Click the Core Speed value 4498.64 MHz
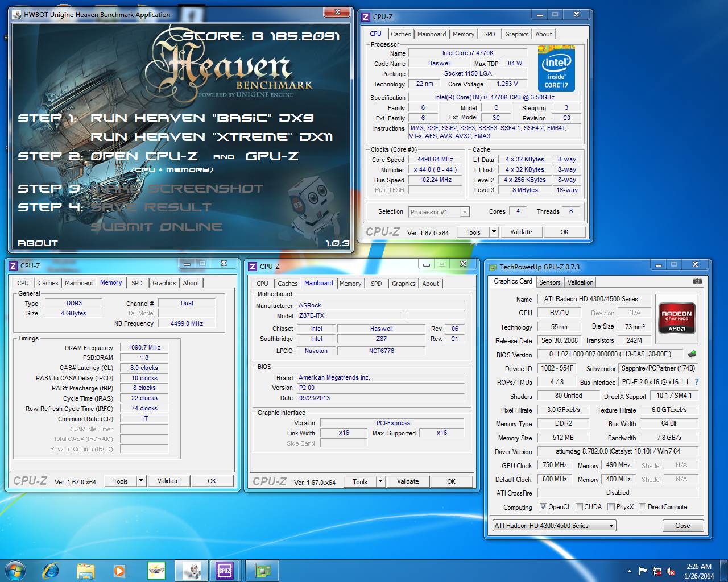 click(x=435, y=160)
